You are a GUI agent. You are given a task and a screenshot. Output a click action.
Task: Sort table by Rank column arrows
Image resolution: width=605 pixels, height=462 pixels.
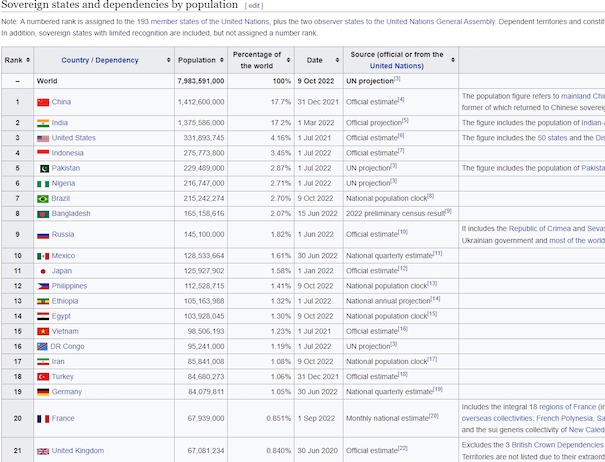(28, 60)
